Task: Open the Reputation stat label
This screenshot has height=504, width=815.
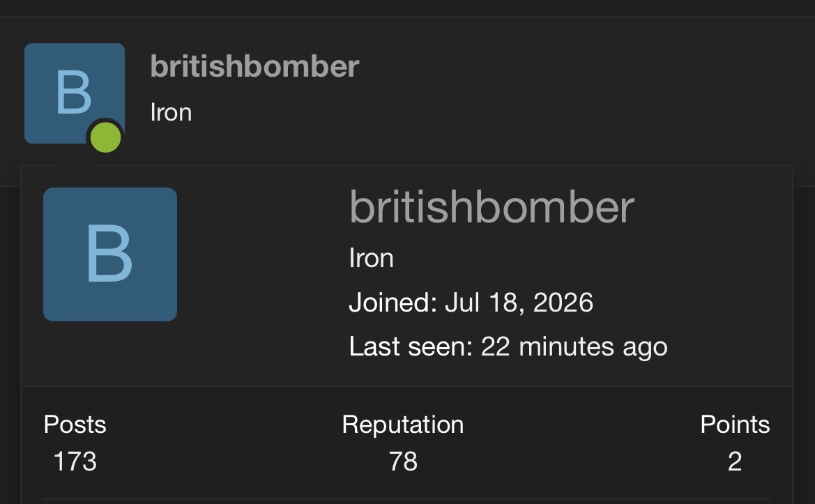Action: [x=403, y=425]
